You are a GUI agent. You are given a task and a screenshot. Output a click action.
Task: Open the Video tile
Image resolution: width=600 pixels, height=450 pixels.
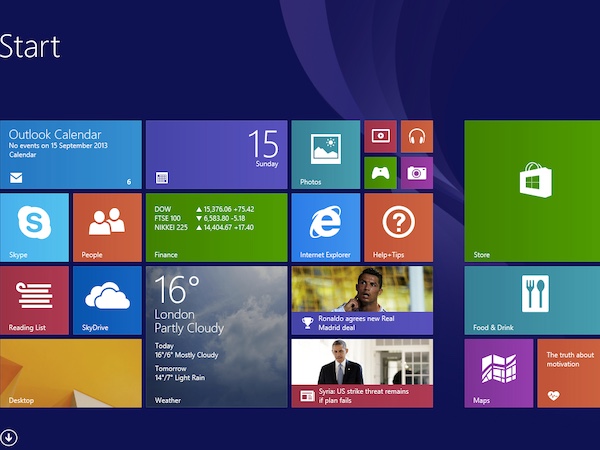(x=380, y=136)
